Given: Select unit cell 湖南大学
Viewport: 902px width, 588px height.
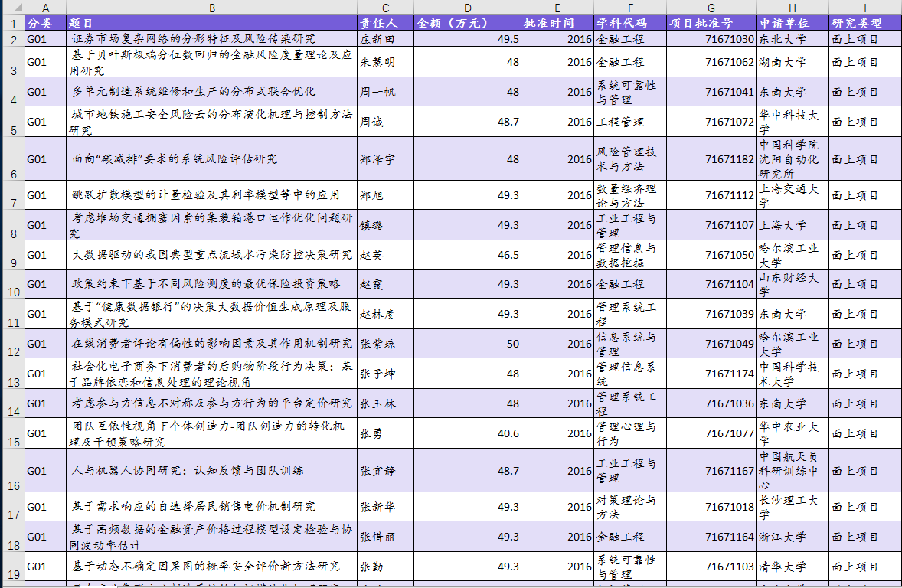Looking at the screenshot, I should [x=793, y=62].
